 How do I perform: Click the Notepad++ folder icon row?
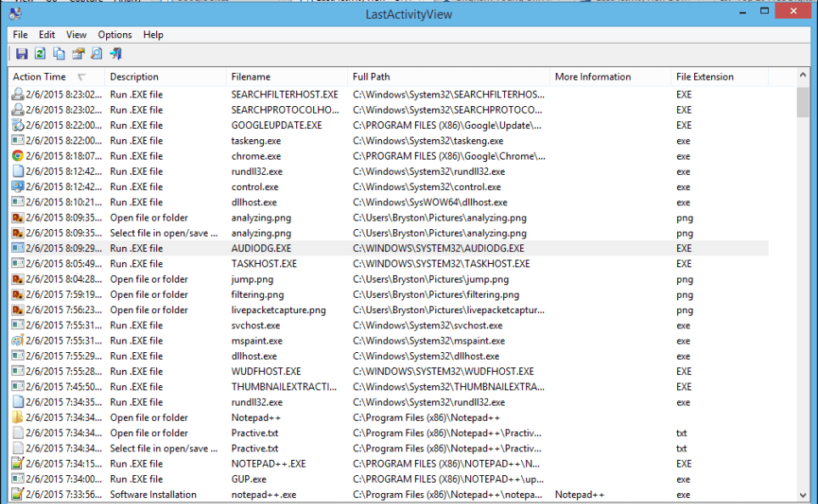pyautogui.click(x=18, y=417)
